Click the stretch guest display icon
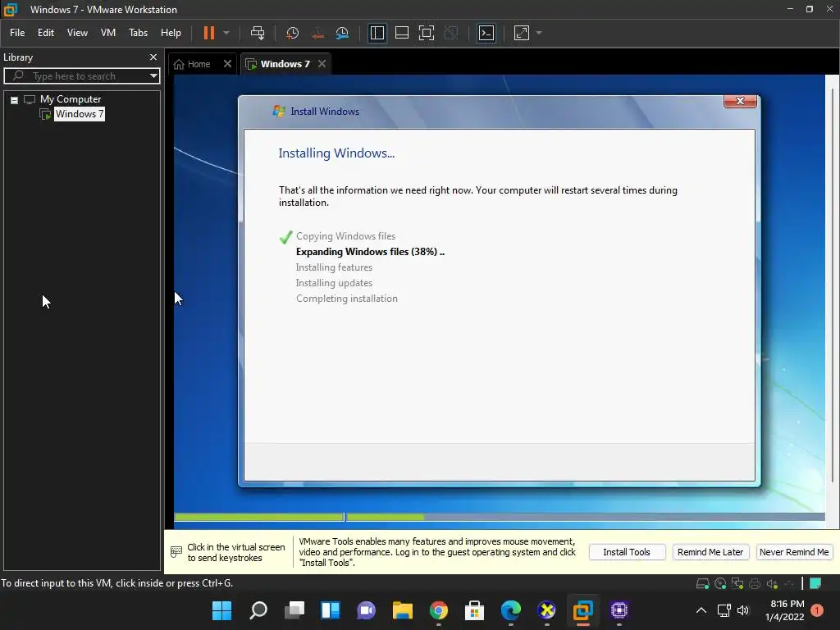This screenshot has height=630, width=840. coord(522,33)
